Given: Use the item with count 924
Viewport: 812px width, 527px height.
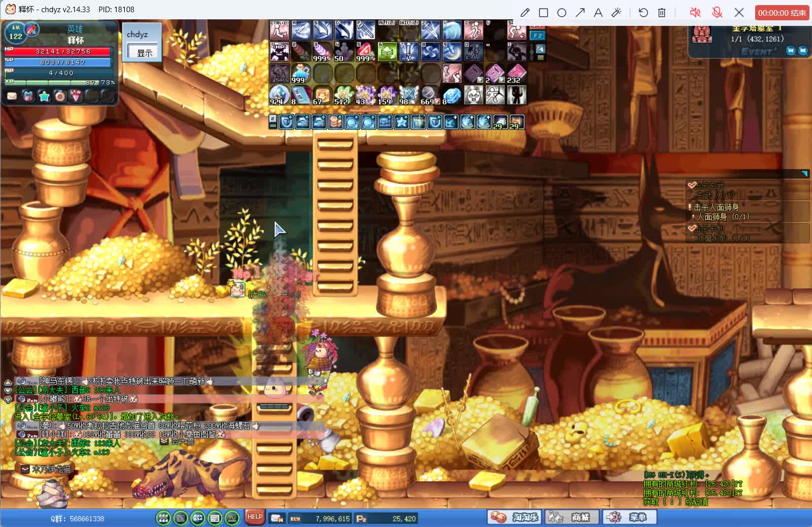Looking at the screenshot, I should tap(279, 95).
